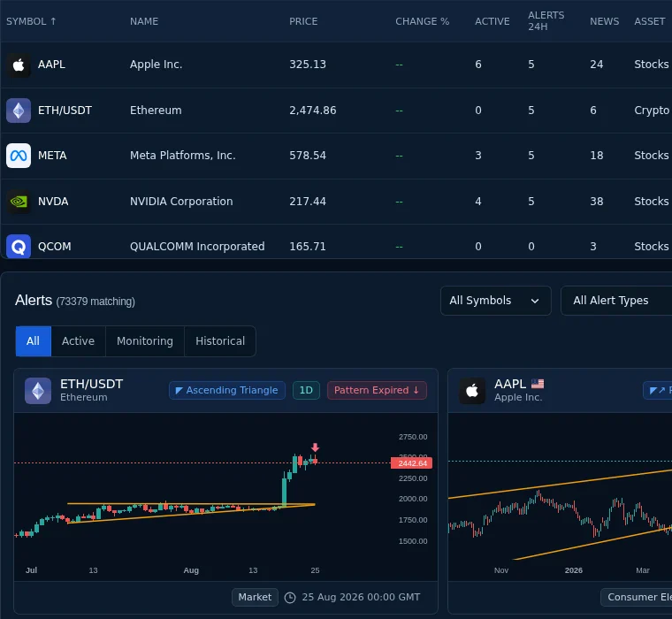Screen dimensions: 672x619
Task: Click the Apple logo icon in AAPL row
Action: pos(19,65)
